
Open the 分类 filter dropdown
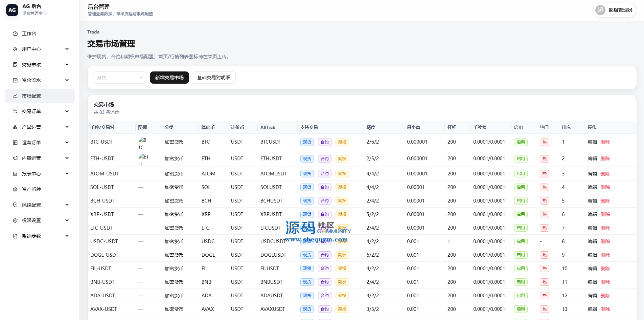(120, 78)
